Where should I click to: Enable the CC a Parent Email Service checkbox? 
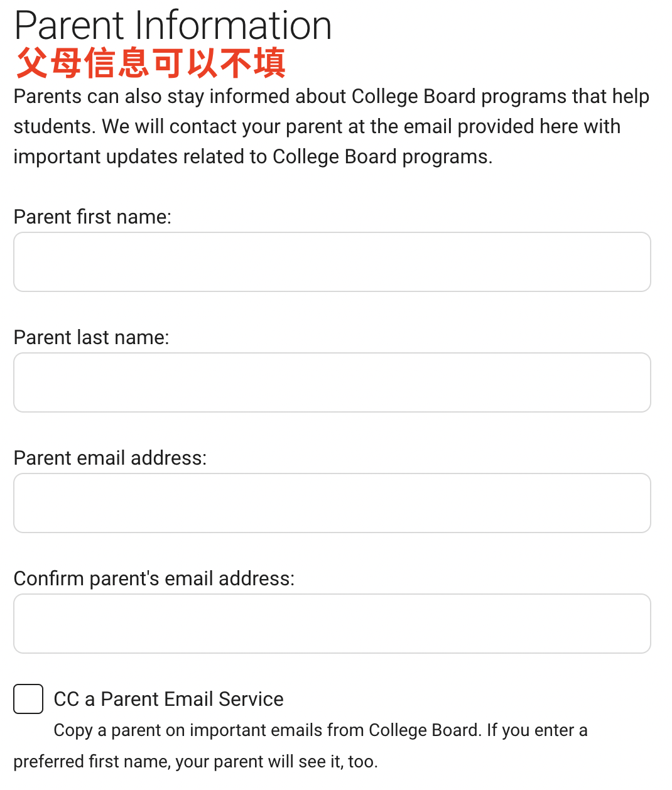[x=28, y=699]
